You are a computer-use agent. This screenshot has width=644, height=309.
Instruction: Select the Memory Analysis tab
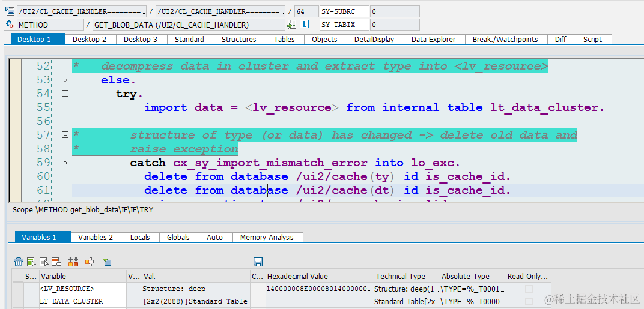(268, 237)
